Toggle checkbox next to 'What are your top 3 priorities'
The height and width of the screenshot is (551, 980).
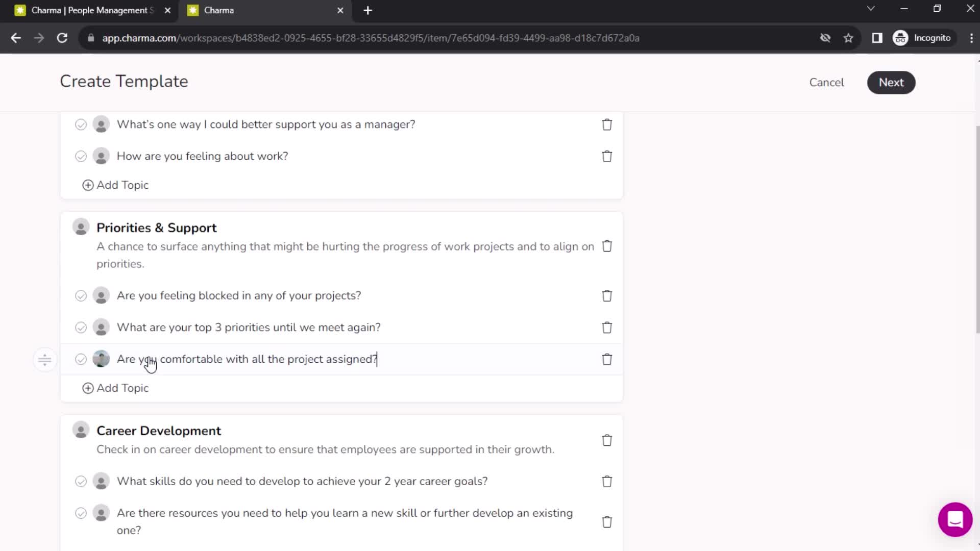pos(80,328)
